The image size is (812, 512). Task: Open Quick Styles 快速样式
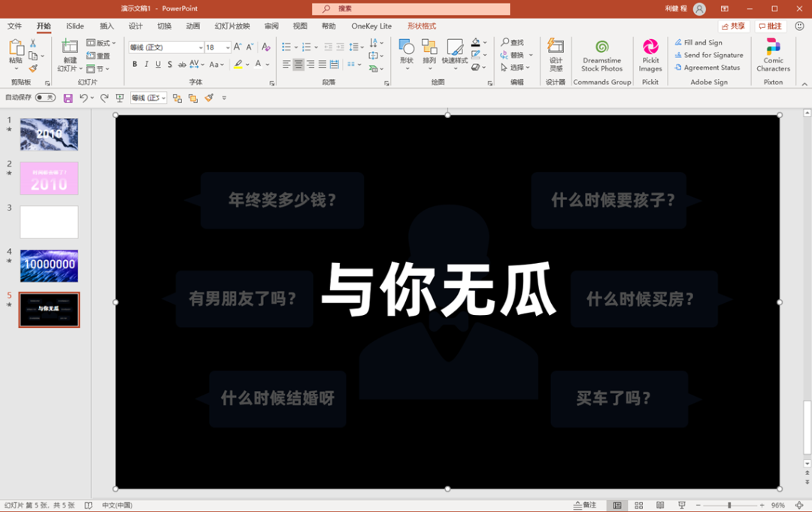pyautogui.click(x=455, y=47)
